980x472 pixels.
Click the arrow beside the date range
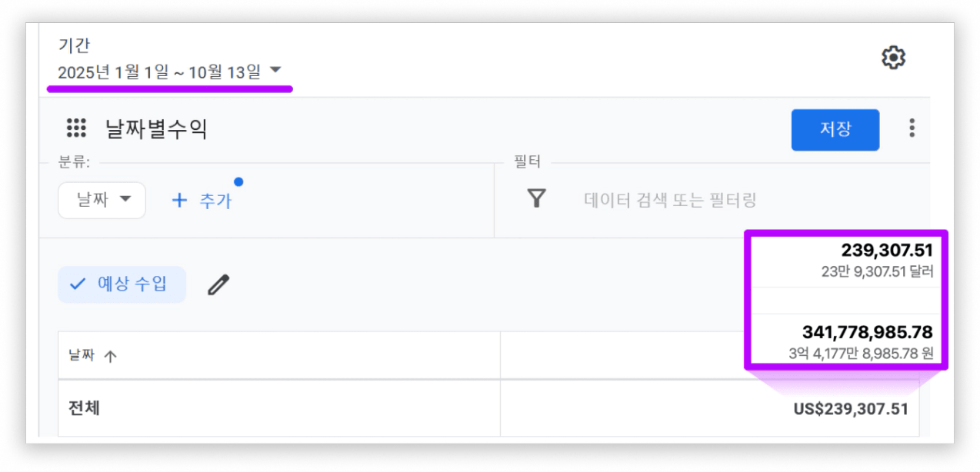click(276, 71)
